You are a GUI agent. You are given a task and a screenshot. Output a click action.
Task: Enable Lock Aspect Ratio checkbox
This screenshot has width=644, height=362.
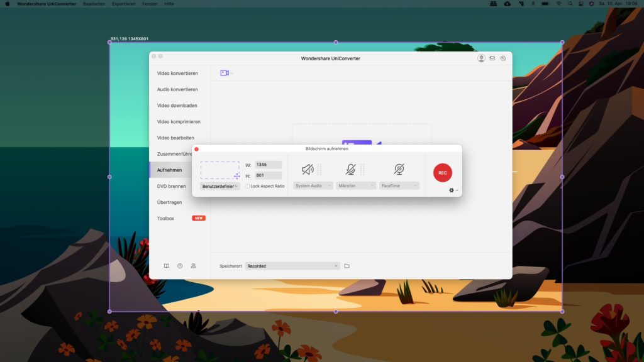point(248,186)
